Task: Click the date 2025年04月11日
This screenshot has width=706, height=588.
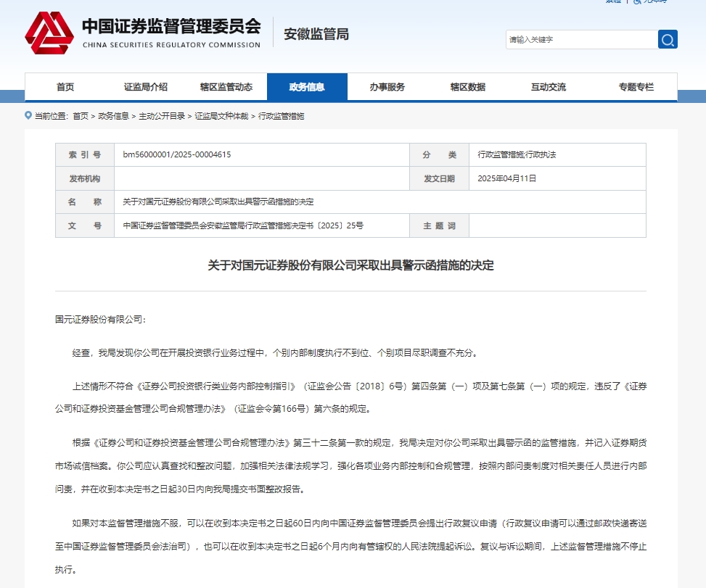Action: click(x=507, y=178)
